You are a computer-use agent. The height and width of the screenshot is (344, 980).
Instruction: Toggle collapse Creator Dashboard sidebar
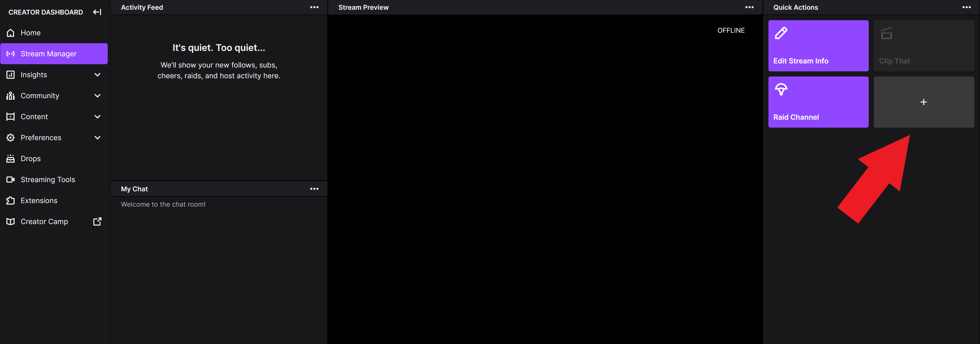(97, 11)
